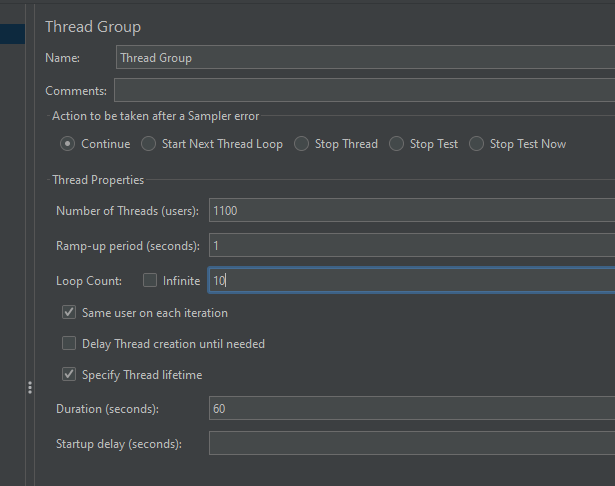Screen dimensions: 615x486
Task: Click the Loop Count value field
Action: (x=411, y=281)
